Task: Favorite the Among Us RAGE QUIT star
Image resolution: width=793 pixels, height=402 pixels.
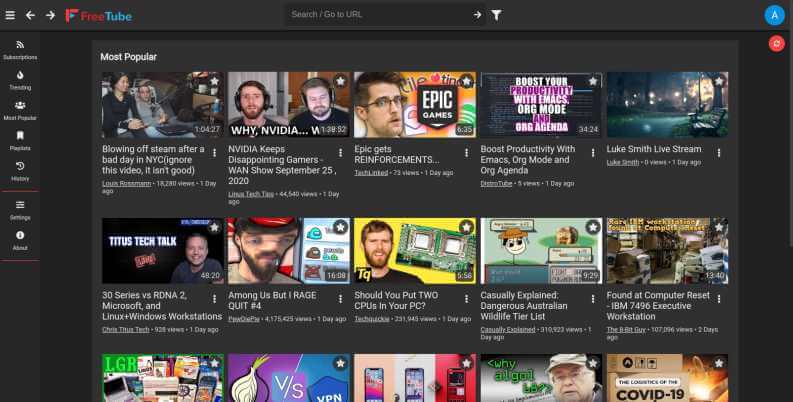Action: 340,227
